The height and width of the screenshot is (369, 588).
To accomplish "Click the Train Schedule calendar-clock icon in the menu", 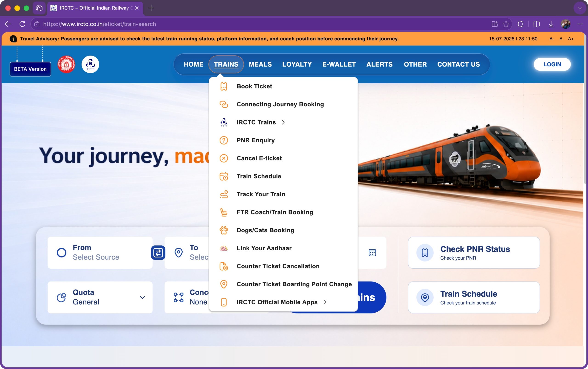I will pos(223,176).
